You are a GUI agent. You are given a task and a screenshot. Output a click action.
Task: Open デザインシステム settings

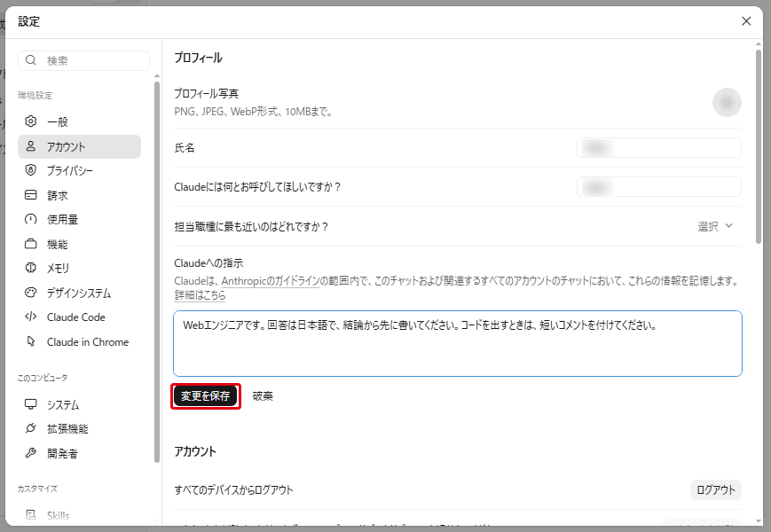point(79,293)
